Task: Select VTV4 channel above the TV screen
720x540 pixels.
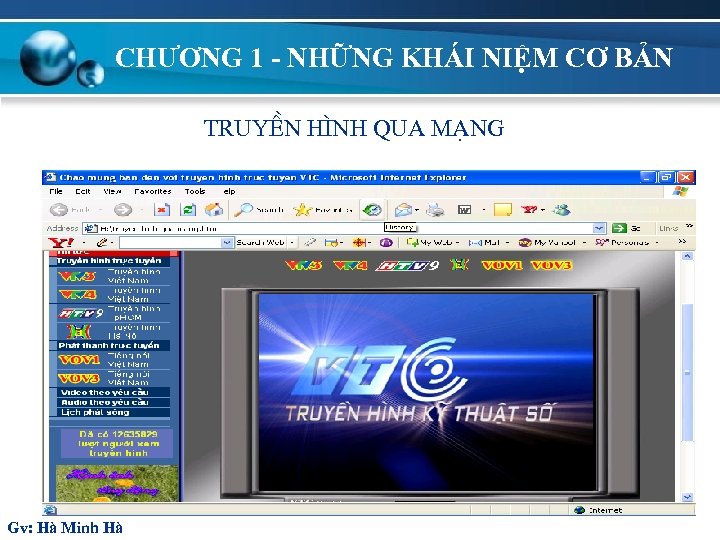Action: point(350,265)
